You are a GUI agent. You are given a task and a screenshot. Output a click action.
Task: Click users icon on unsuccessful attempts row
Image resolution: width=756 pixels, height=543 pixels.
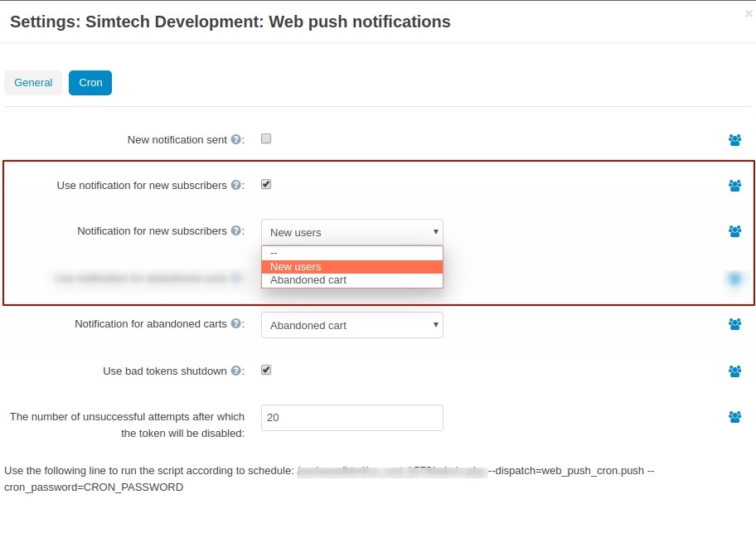734,417
